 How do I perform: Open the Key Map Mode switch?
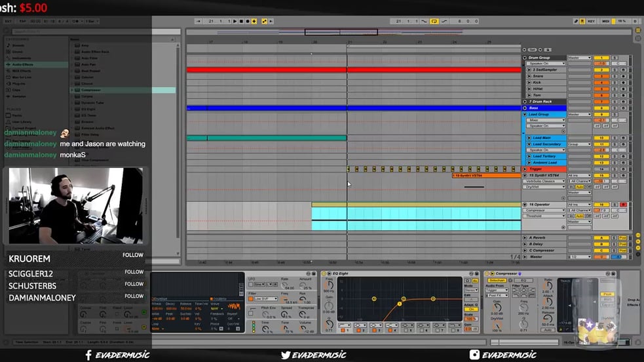[592, 22]
